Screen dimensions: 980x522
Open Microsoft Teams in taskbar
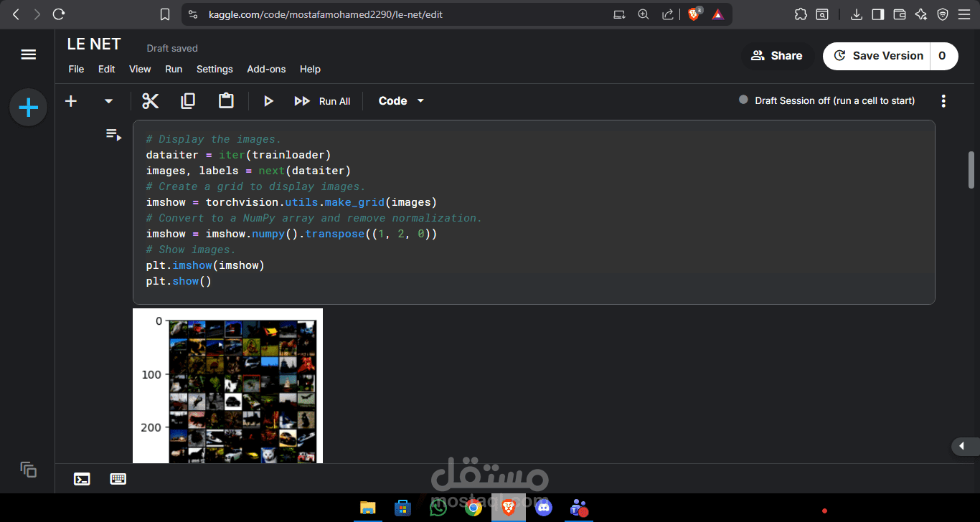tap(578, 508)
